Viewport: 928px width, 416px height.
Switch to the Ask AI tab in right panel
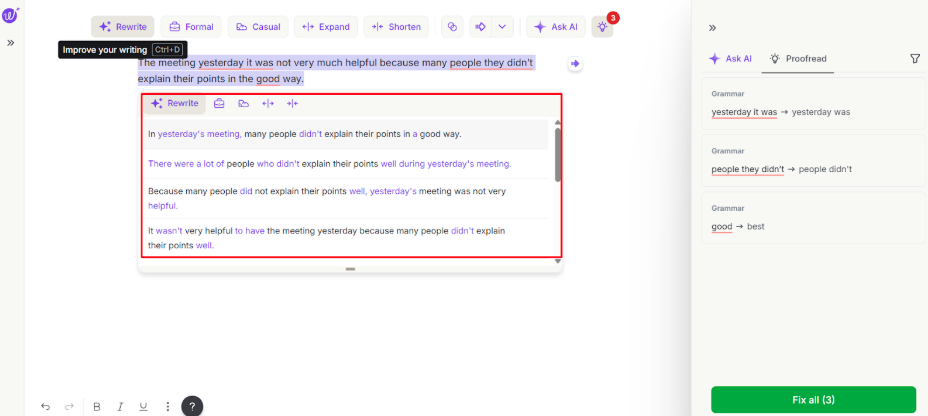tap(730, 59)
